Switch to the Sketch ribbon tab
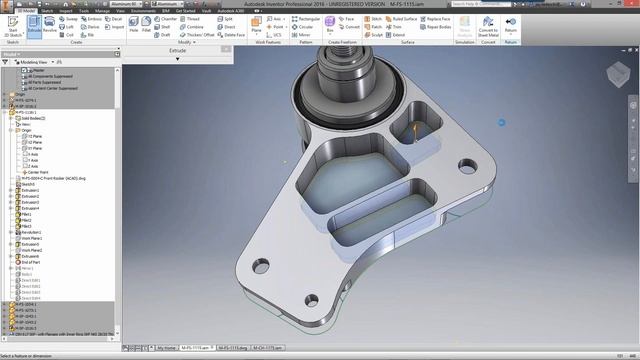This screenshot has height=360, width=640. point(47,11)
